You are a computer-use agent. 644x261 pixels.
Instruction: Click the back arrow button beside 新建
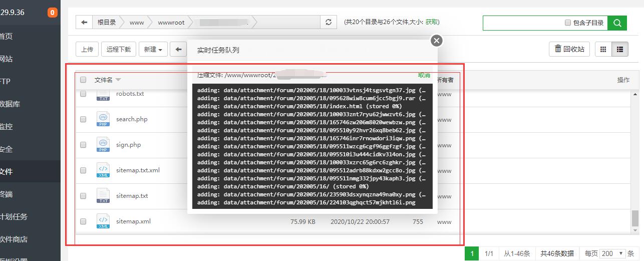tap(178, 49)
